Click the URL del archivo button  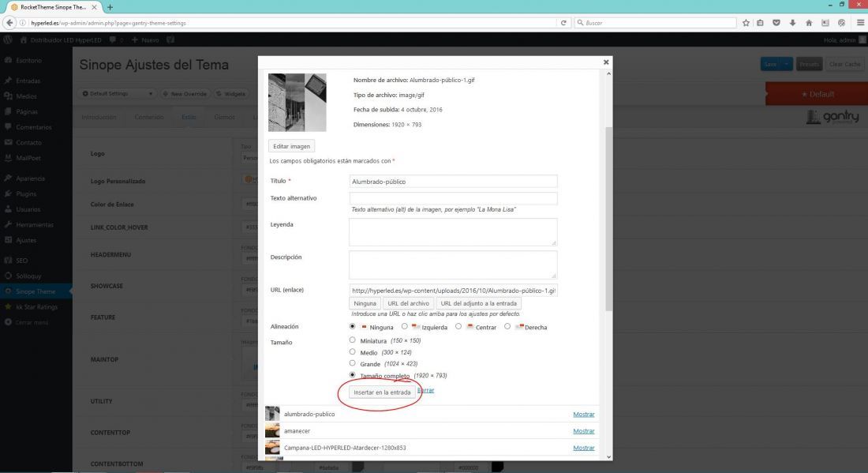click(409, 303)
